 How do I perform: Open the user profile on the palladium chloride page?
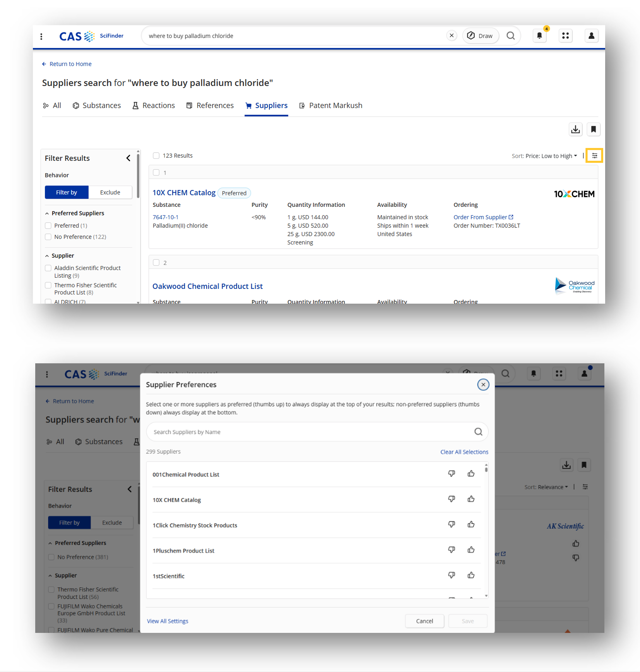(x=591, y=36)
